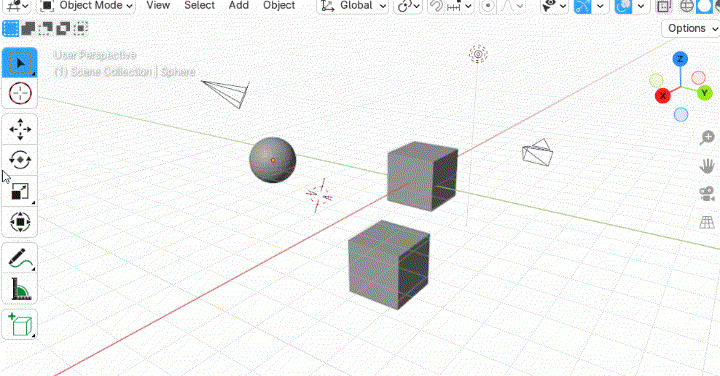Open the Add menu

click(x=239, y=6)
